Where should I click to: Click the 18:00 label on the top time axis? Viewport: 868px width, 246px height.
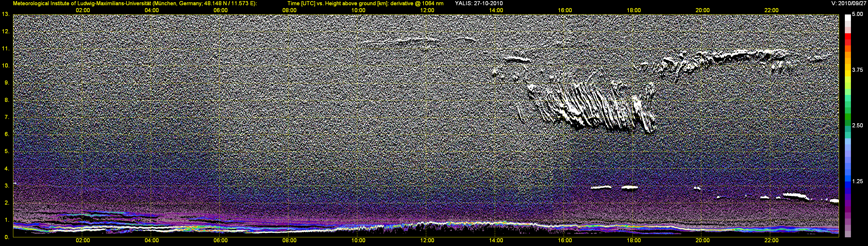coord(634,10)
